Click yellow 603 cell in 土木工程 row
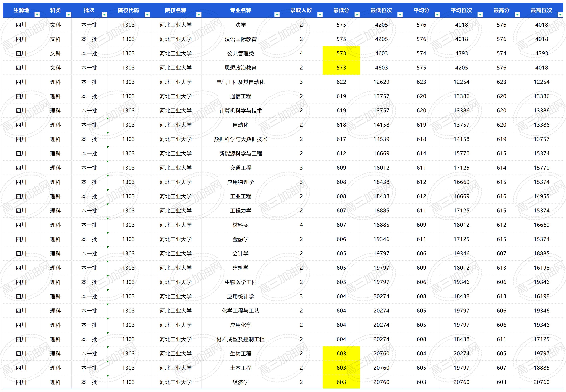The width and height of the screenshot is (566, 392). pyautogui.click(x=341, y=368)
